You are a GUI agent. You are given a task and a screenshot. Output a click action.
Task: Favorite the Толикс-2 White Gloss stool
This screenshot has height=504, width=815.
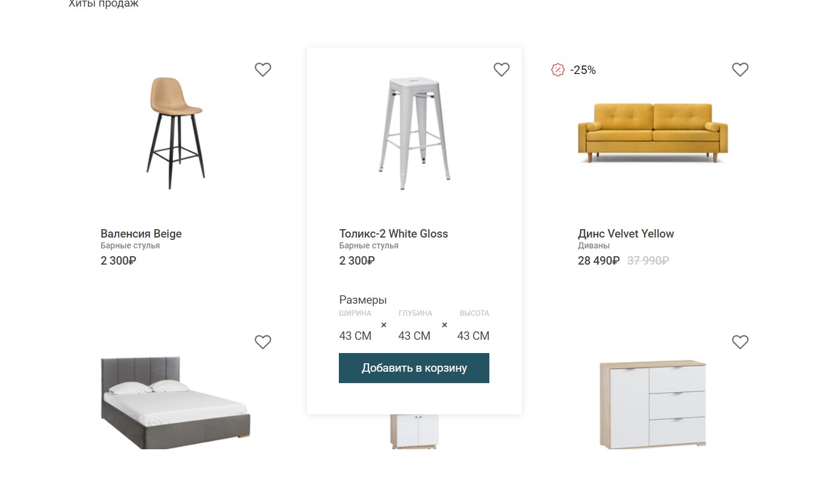coord(501,70)
